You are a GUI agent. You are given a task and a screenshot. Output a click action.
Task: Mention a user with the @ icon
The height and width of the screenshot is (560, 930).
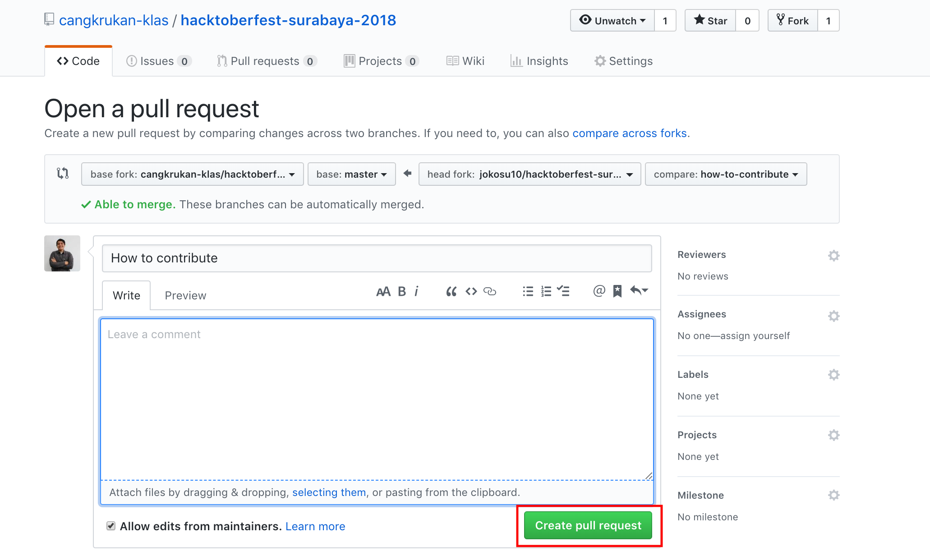[x=599, y=291]
